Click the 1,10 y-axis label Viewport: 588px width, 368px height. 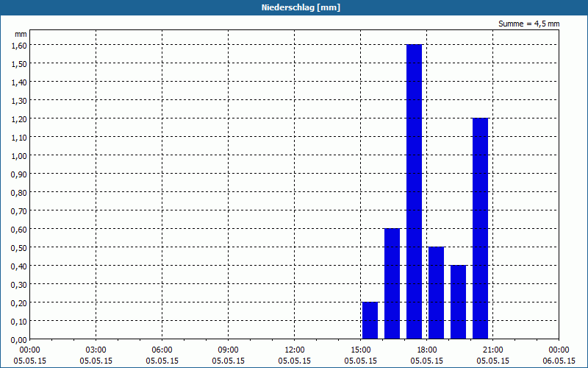tap(19, 138)
